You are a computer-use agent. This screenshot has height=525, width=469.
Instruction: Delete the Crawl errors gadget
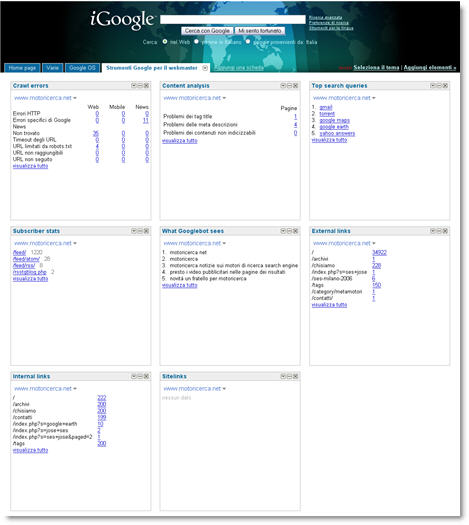pyautogui.click(x=146, y=86)
